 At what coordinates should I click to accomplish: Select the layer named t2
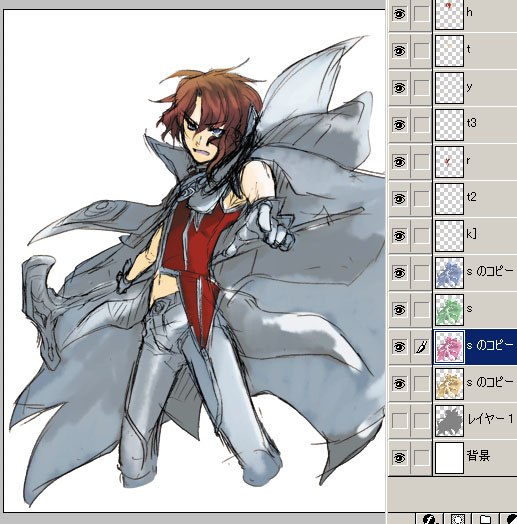[x=472, y=197]
